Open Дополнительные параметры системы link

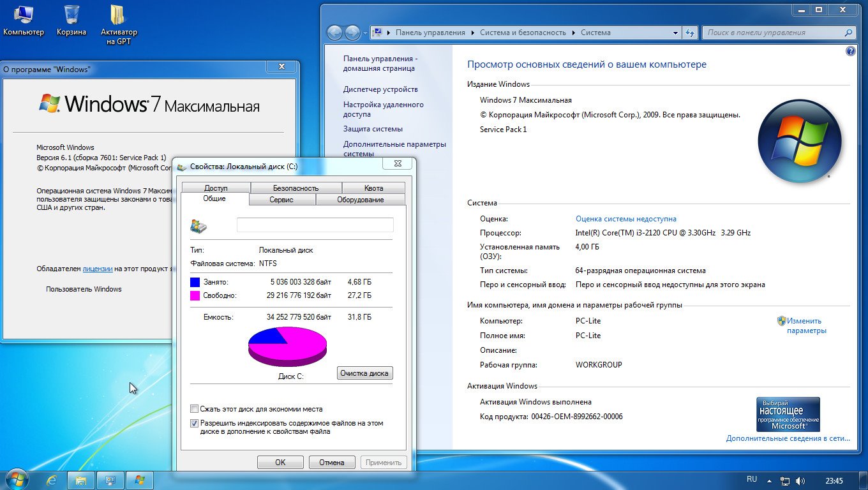pos(394,149)
